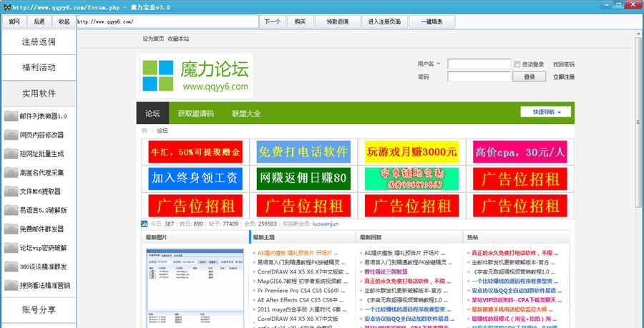Open the 找回密码 link
This screenshot has width=644, height=328.
[564, 64]
